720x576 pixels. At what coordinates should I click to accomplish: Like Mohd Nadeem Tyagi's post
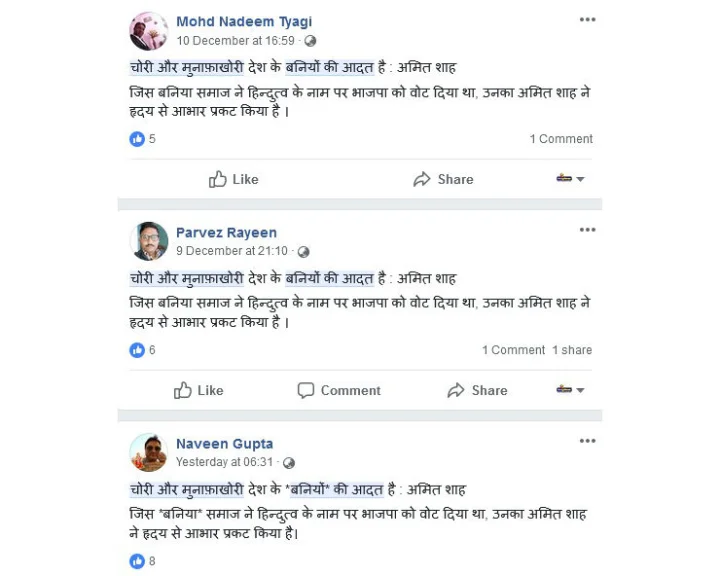click(x=233, y=179)
